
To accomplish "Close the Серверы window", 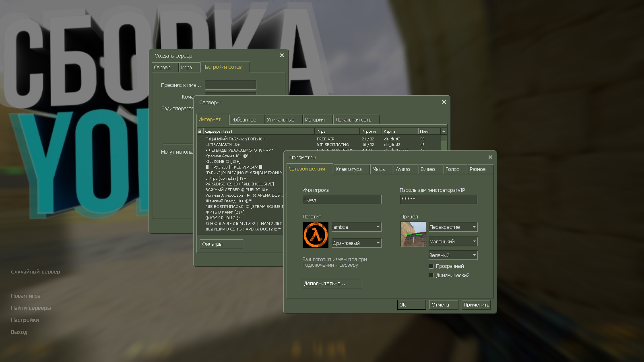I will coord(444,102).
